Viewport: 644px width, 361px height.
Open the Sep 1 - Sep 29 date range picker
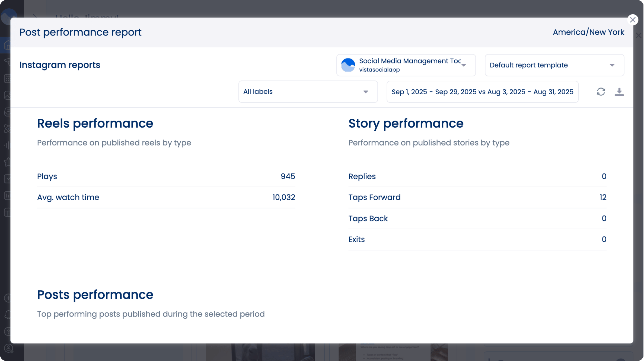tap(482, 92)
